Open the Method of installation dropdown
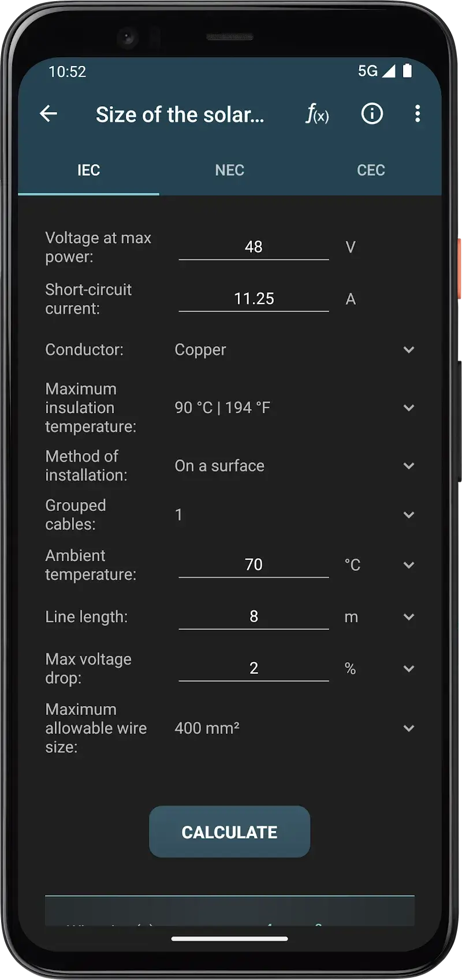Image resolution: width=462 pixels, height=980 pixels. pos(409,466)
